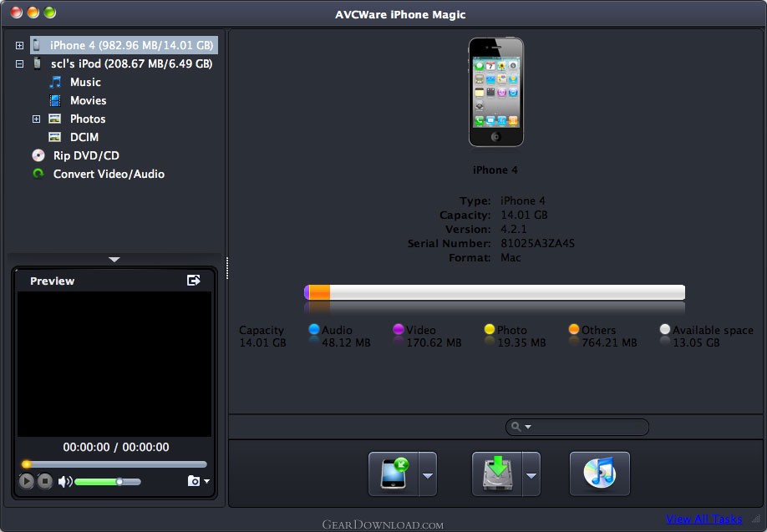Open the copy to device dropdown arrow
The width and height of the screenshot is (767, 532).
[428, 474]
